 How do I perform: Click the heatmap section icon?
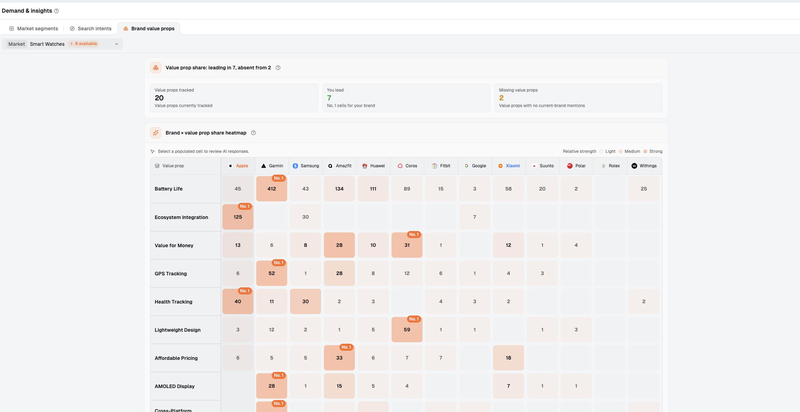coord(156,133)
